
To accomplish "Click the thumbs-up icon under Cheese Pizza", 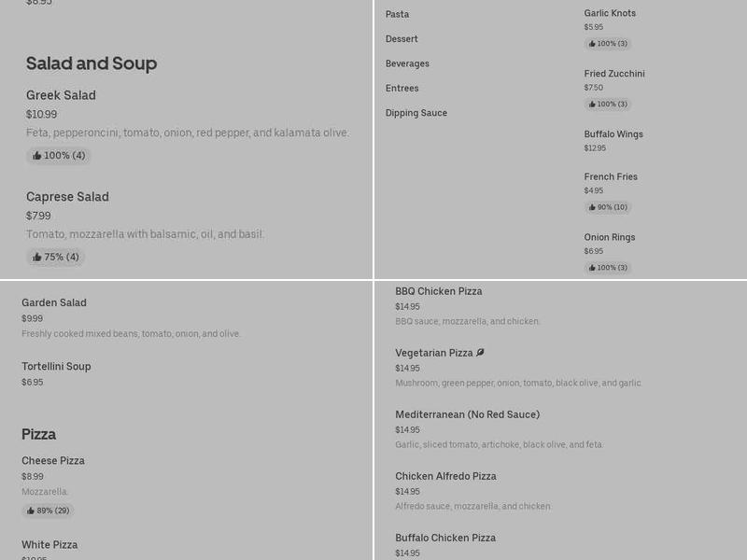I will (31, 511).
